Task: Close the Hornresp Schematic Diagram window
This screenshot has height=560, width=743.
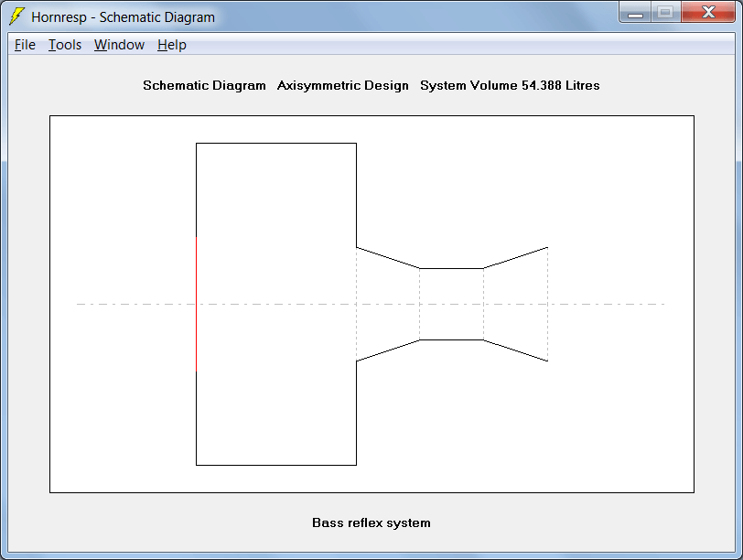Action: pyautogui.click(x=708, y=12)
